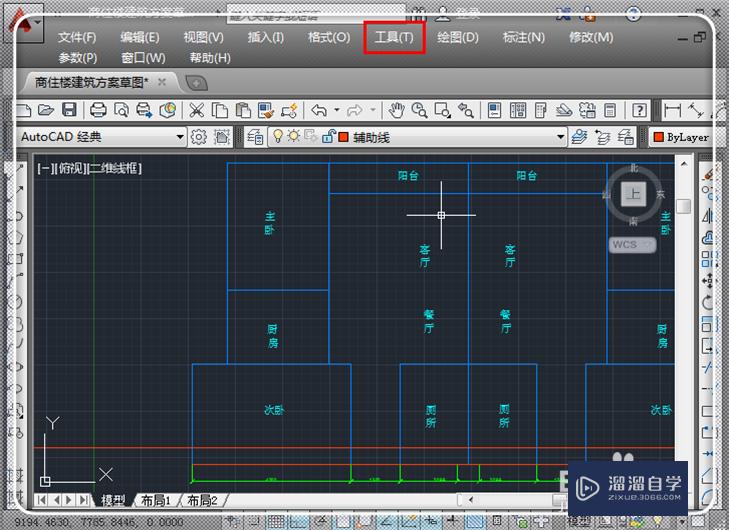The width and height of the screenshot is (729, 530).
Task: Select the Match Properties brush icon
Action: [x=266, y=110]
